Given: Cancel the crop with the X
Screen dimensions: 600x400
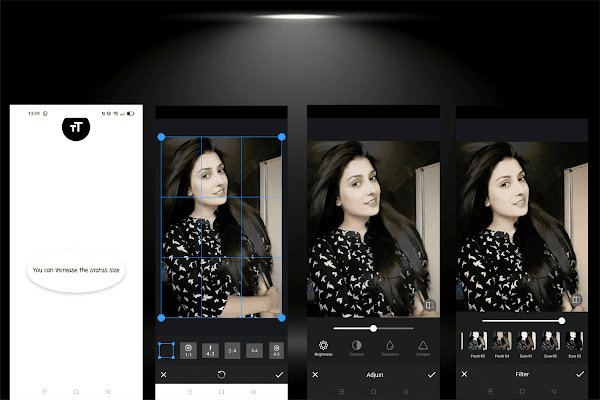Looking at the screenshot, I should pos(163,375).
